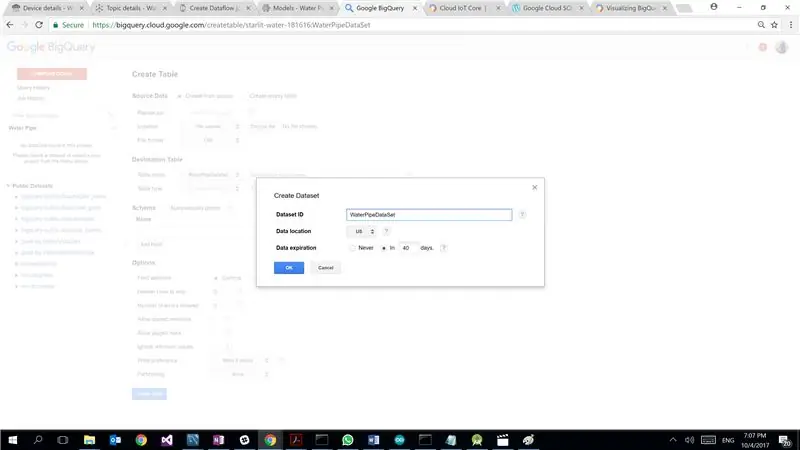Image resolution: width=800 pixels, height=450 pixels.
Task: Open help icon beside Data location
Action: click(386, 232)
